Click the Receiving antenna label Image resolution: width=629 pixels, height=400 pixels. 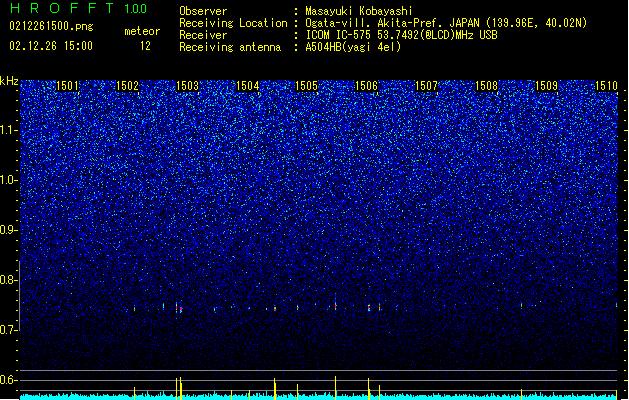(x=230, y=47)
